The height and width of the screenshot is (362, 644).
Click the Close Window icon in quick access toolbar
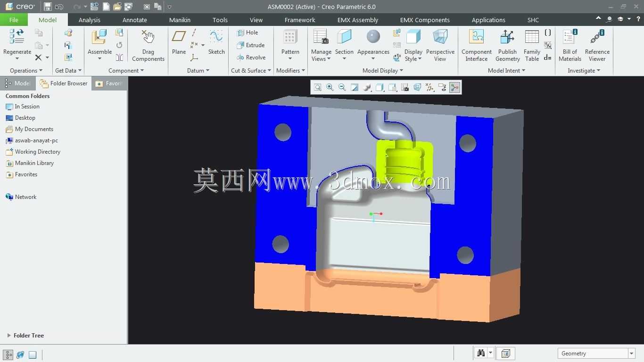click(x=147, y=7)
